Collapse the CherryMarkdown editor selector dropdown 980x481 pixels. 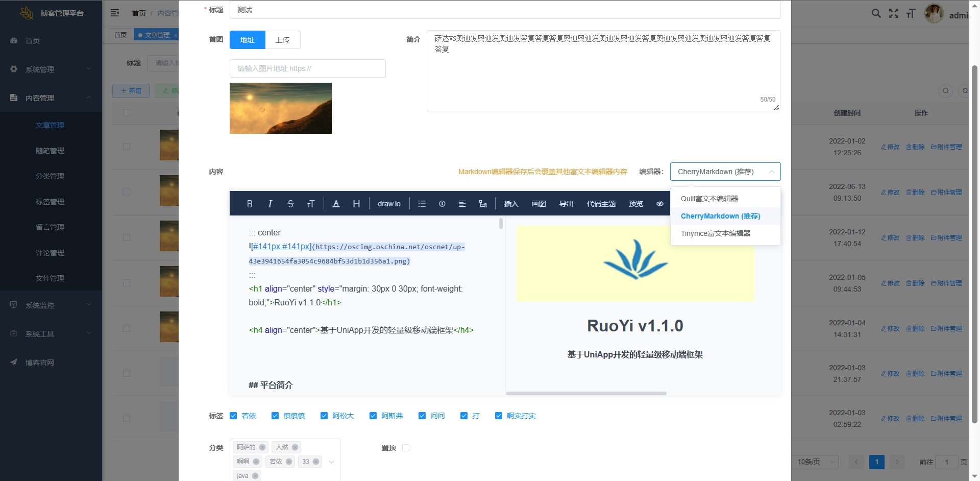point(771,172)
